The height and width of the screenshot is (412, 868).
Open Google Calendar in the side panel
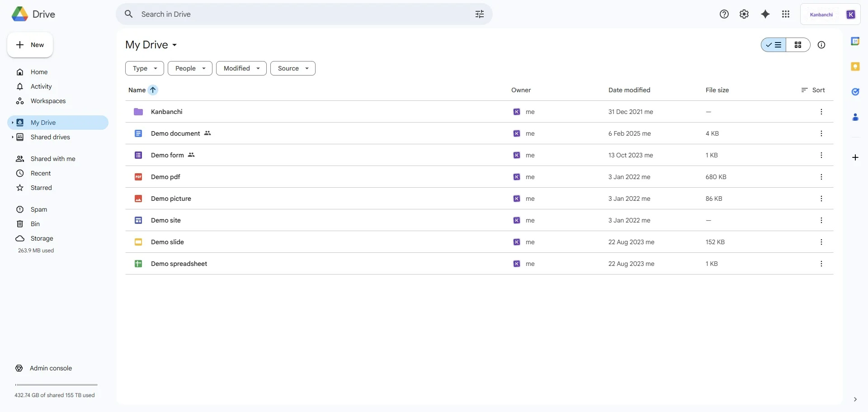pos(856,41)
